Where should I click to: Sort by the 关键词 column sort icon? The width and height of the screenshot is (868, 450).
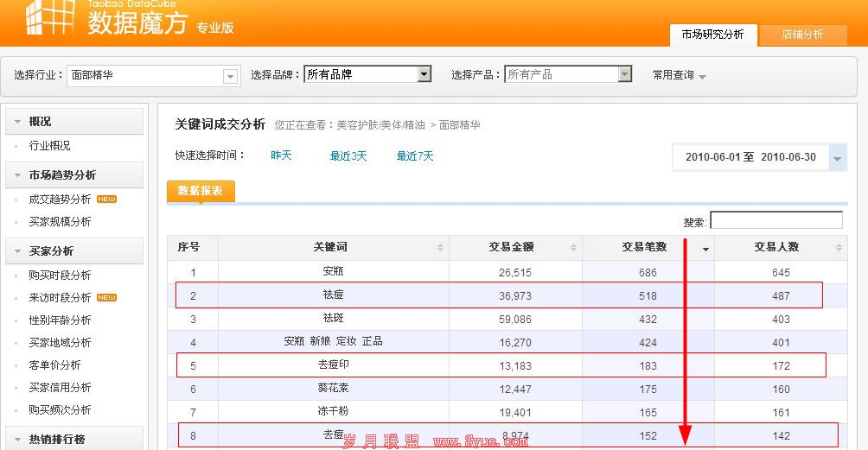[440, 248]
